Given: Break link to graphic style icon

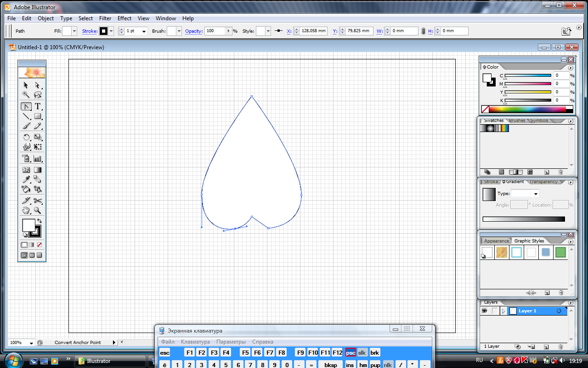Looking at the screenshot, I should click(531, 293).
